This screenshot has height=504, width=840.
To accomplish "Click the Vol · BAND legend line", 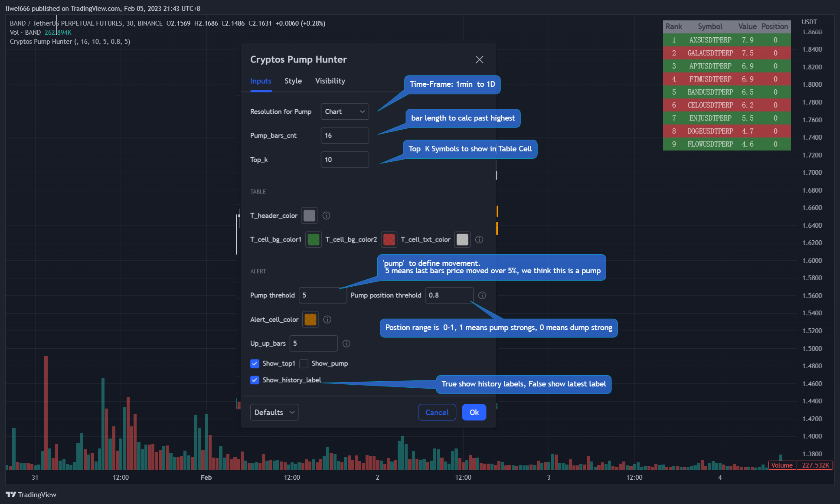I will tap(40, 33).
